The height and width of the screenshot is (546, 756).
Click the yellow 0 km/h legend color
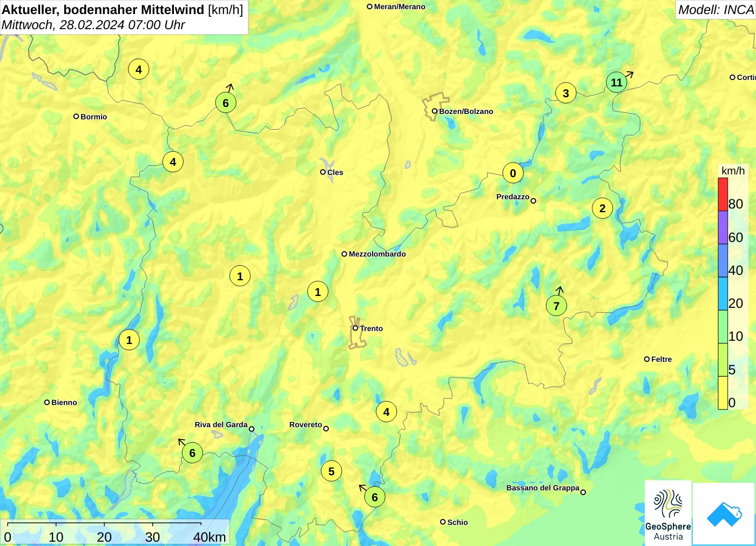pyautogui.click(x=723, y=393)
